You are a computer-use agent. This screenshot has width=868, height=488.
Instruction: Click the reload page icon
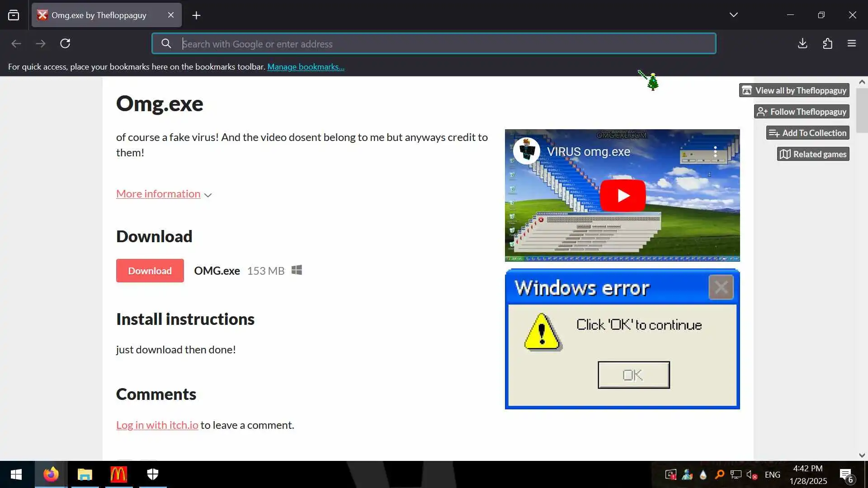coord(65,43)
